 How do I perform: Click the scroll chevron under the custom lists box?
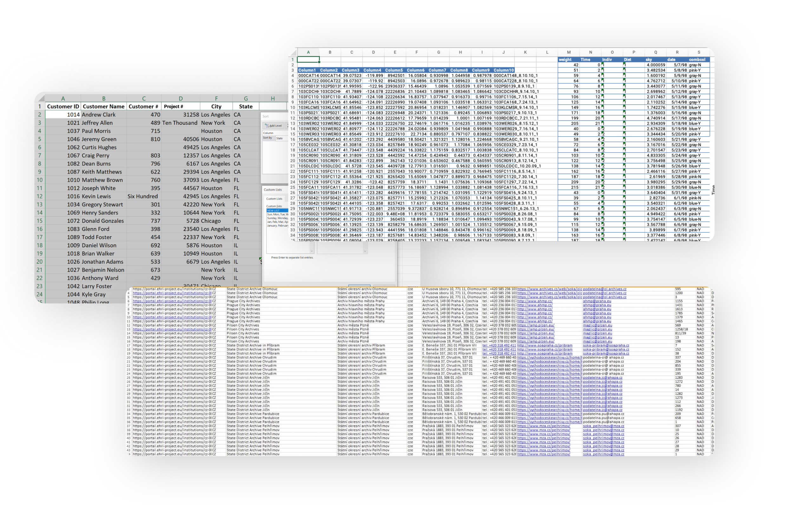312,252
